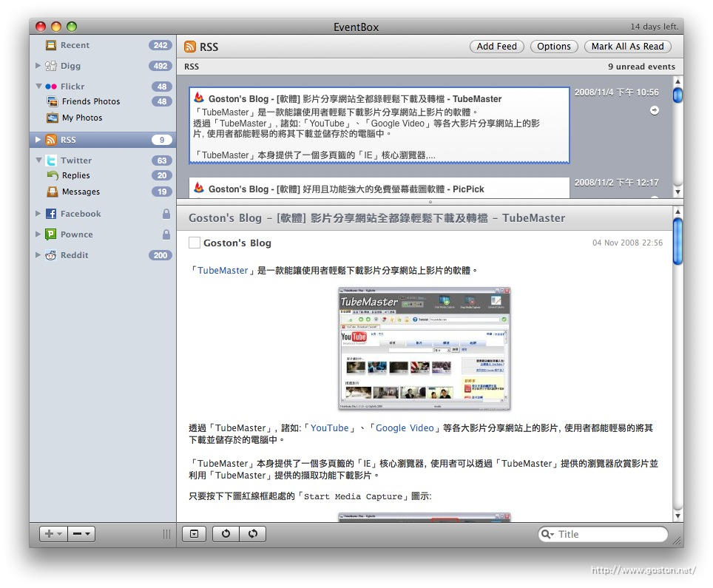Open the Recent inbox icon

pyautogui.click(x=51, y=45)
